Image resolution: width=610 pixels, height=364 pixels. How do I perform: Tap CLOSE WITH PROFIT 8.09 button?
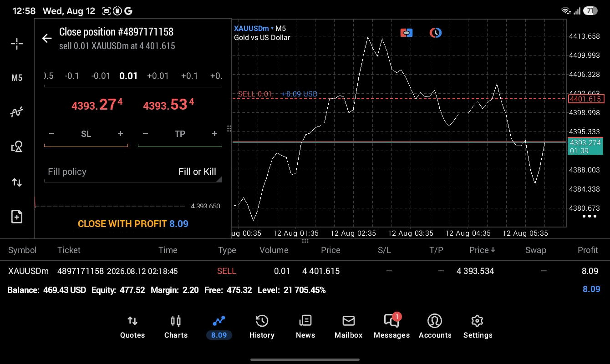(133, 224)
